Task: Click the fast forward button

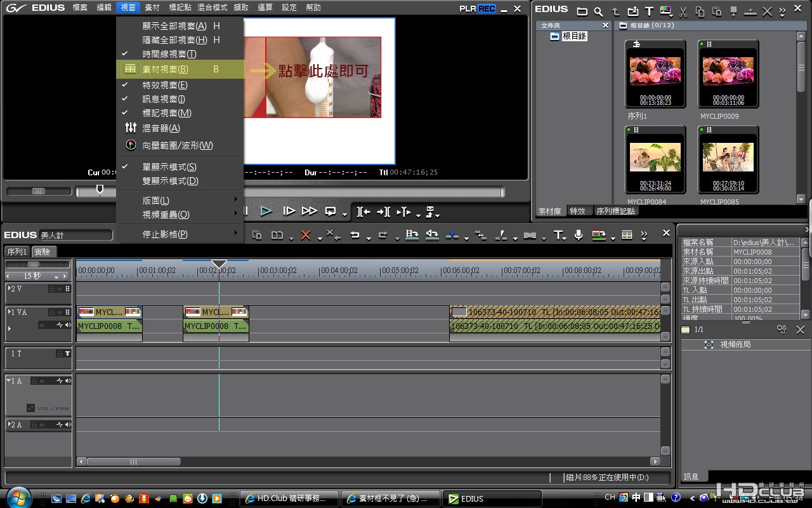Action: point(310,211)
